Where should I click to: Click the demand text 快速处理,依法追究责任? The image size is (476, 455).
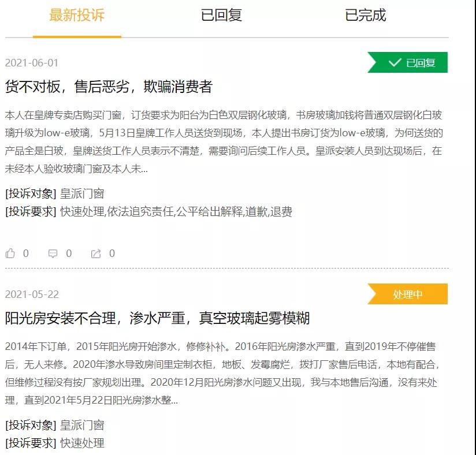tap(176, 211)
